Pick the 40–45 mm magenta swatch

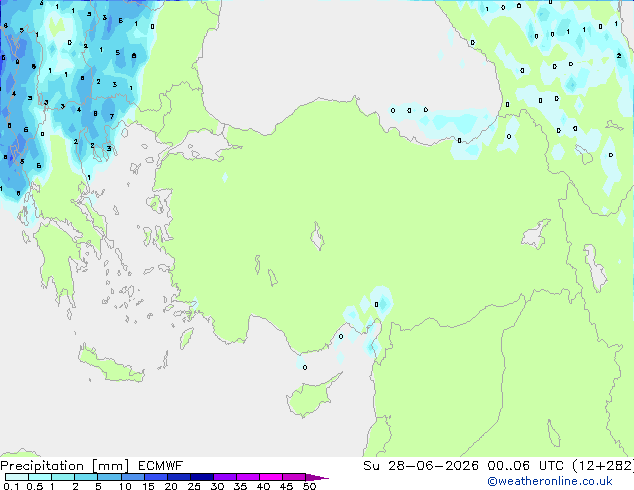(x=271, y=477)
